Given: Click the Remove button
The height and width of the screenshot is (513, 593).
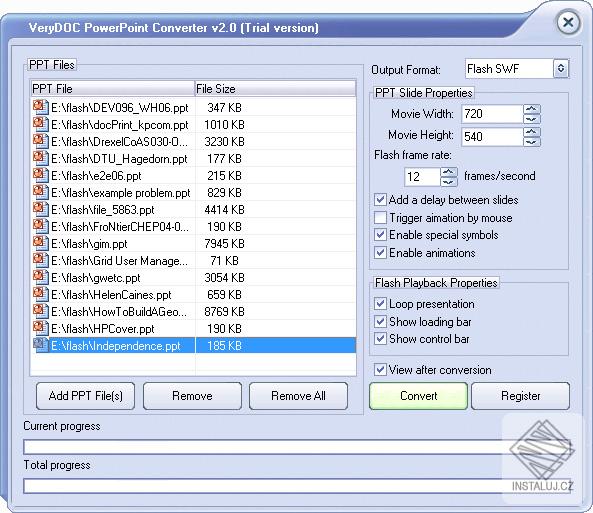Looking at the screenshot, I should [192, 396].
